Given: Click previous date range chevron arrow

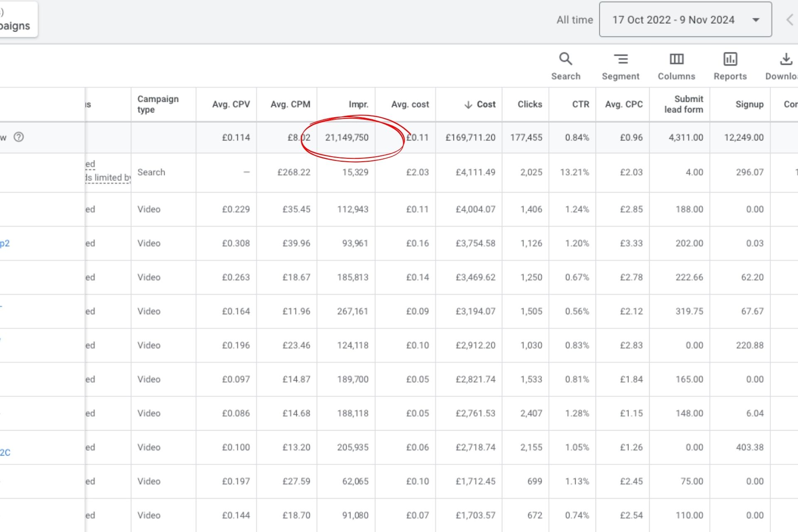Looking at the screenshot, I should (x=789, y=20).
